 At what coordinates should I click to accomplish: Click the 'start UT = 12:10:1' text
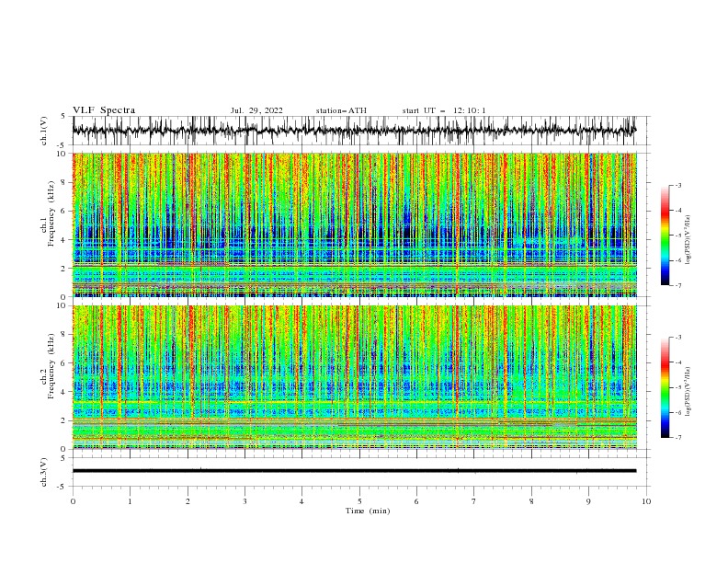(x=444, y=110)
